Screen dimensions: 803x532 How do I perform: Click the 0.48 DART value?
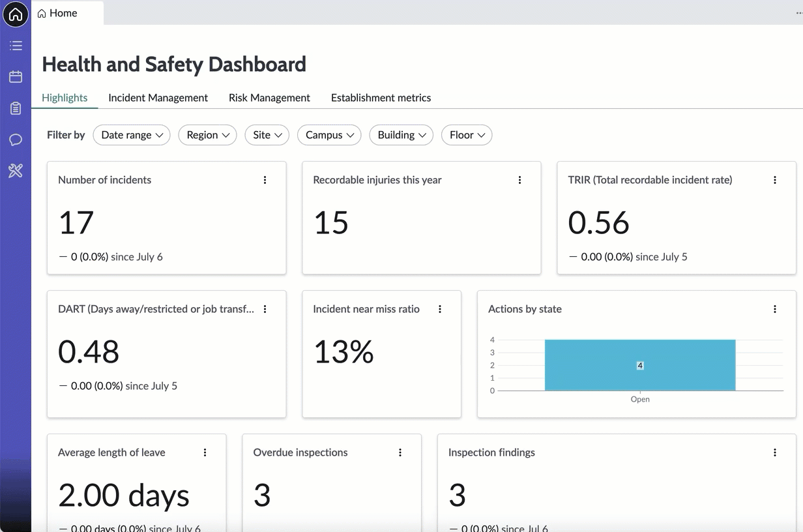click(x=89, y=351)
